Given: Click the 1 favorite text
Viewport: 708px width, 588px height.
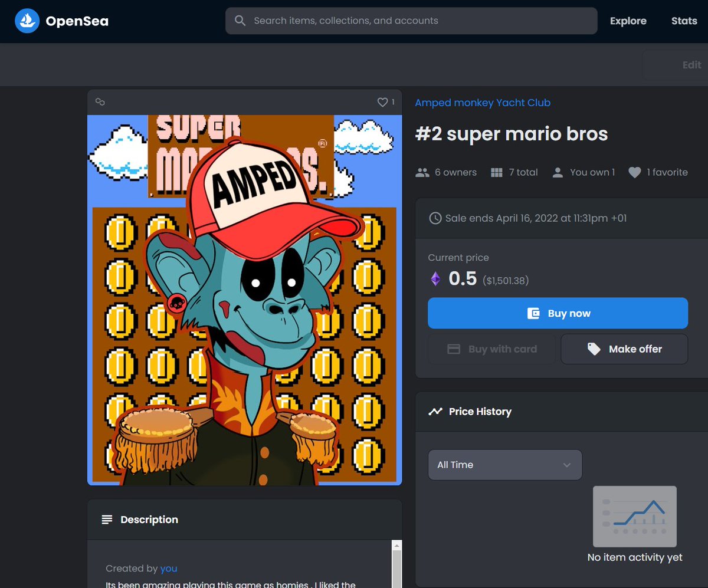Looking at the screenshot, I should tap(667, 172).
